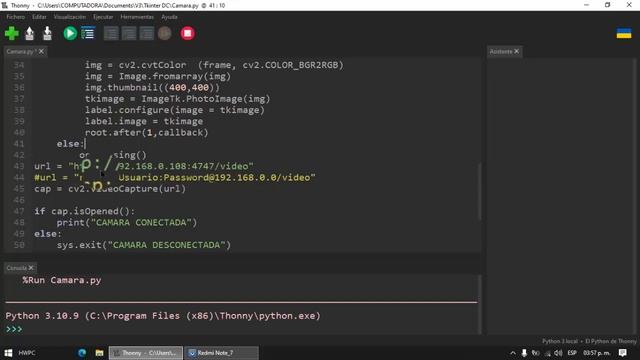The width and height of the screenshot is (640, 360).
Task: Open the Ayuda menu
Action: pyautogui.click(x=169, y=17)
